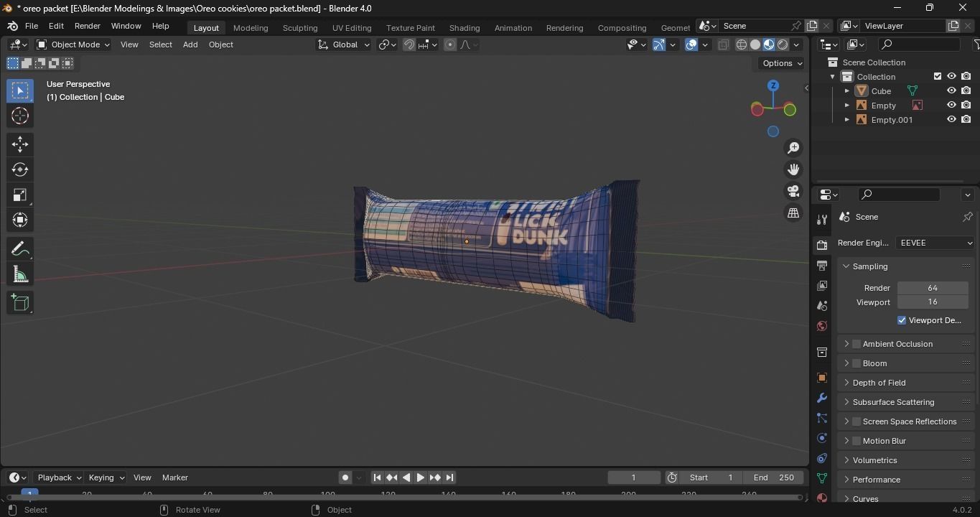The width and height of the screenshot is (980, 517).
Task: Open the Render menu
Action: coord(88,26)
